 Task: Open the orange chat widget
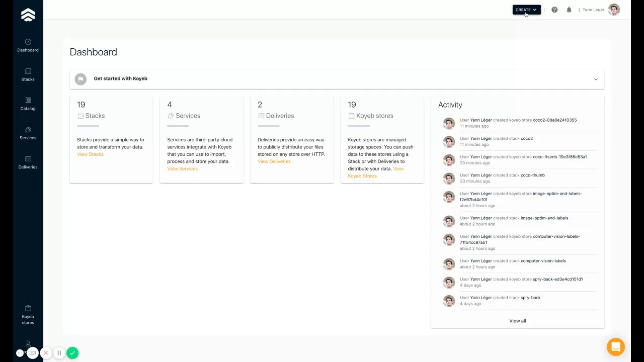pyautogui.click(x=615, y=347)
